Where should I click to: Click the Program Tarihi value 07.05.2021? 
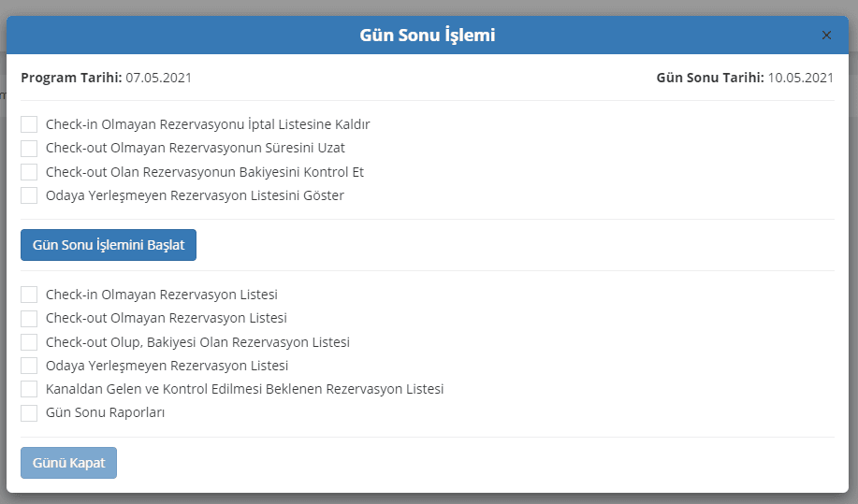click(x=159, y=78)
